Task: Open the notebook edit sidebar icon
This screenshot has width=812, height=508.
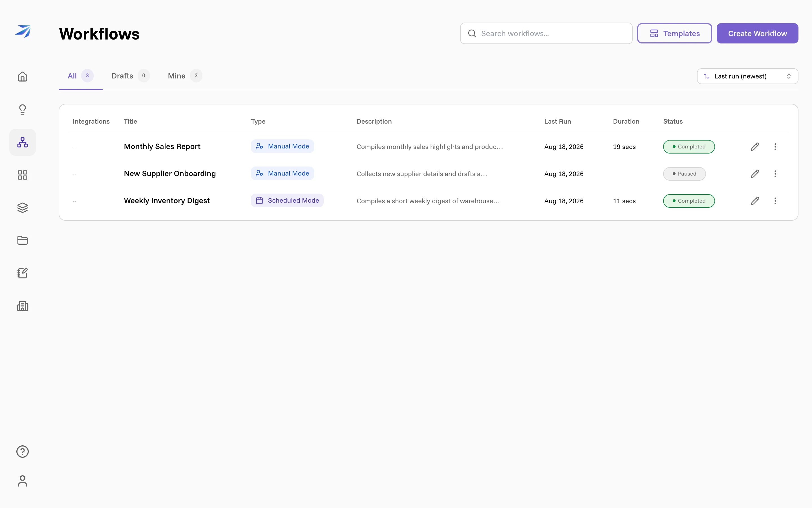Action: pos(23,273)
